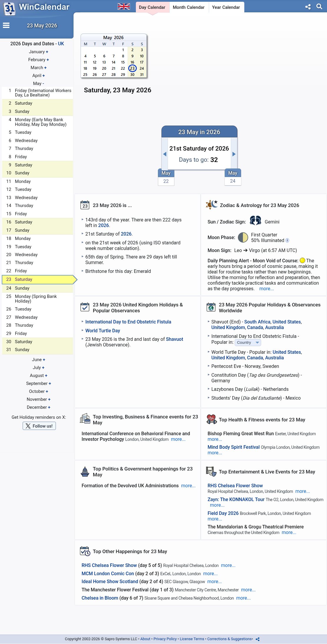Open Field Day 2026 link
Screen dimensions: 327x644
(x=223, y=513)
